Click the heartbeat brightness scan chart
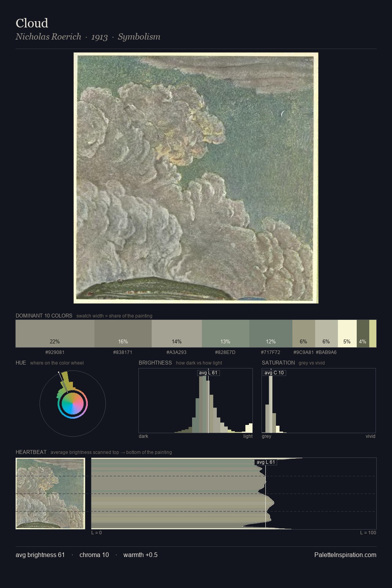 coord(234,494)
